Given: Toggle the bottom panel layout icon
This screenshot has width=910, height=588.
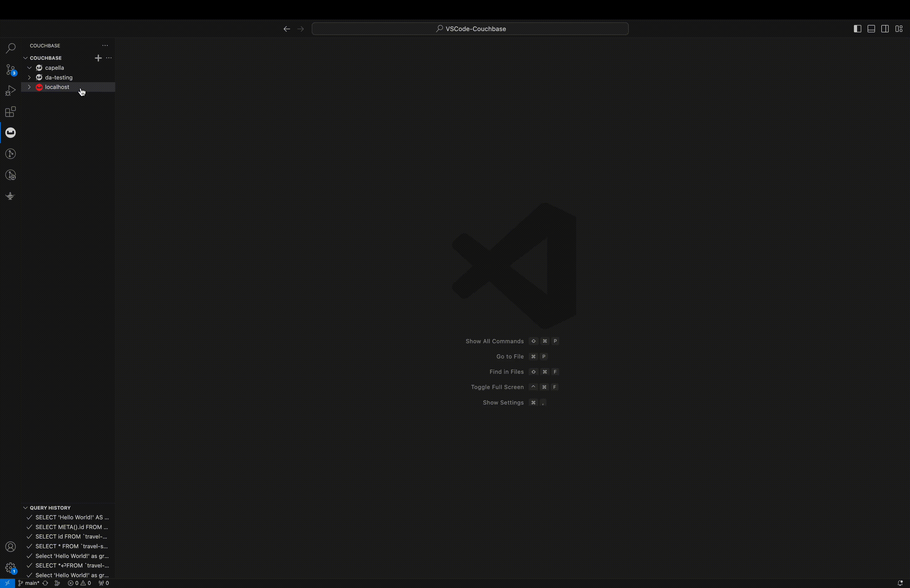Looking at the screenshot, I should tap(871, 29).
